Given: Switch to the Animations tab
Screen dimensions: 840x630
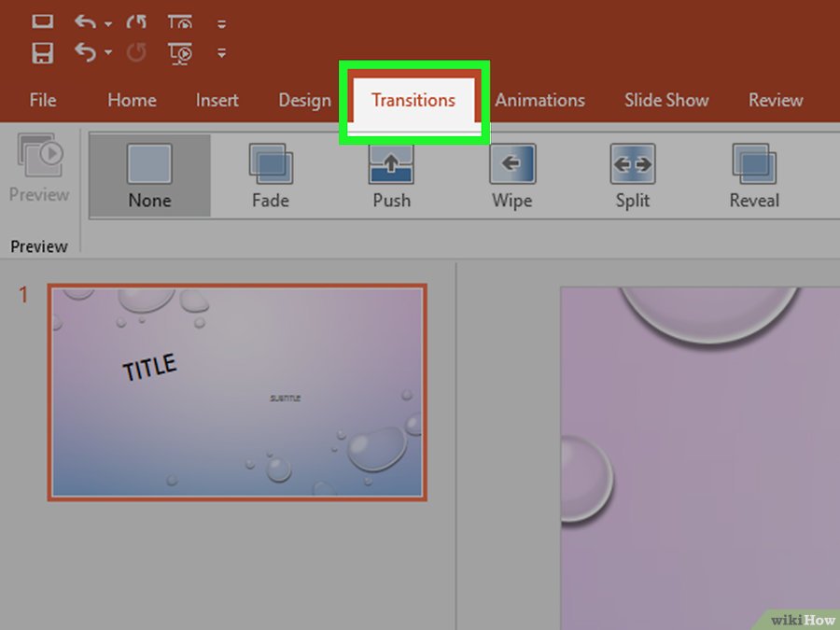Looking at the screenshot, I should [539, 100].
